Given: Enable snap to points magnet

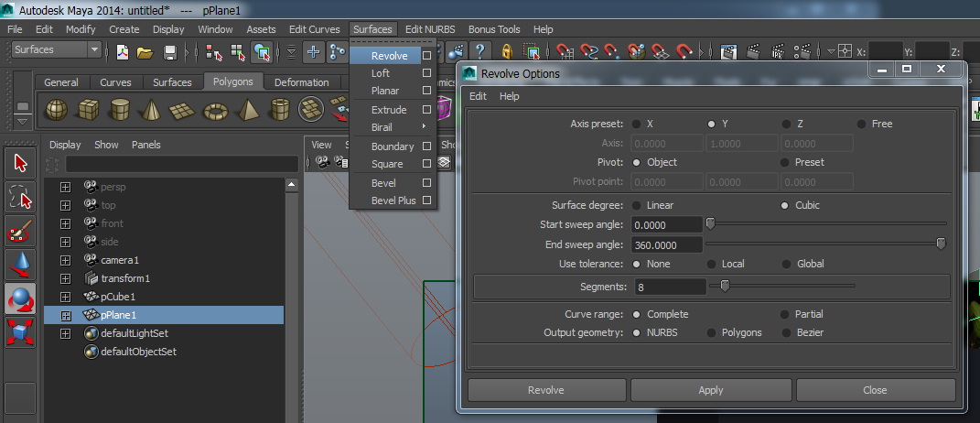Looking at the screenshot, I should coord(612,51).
